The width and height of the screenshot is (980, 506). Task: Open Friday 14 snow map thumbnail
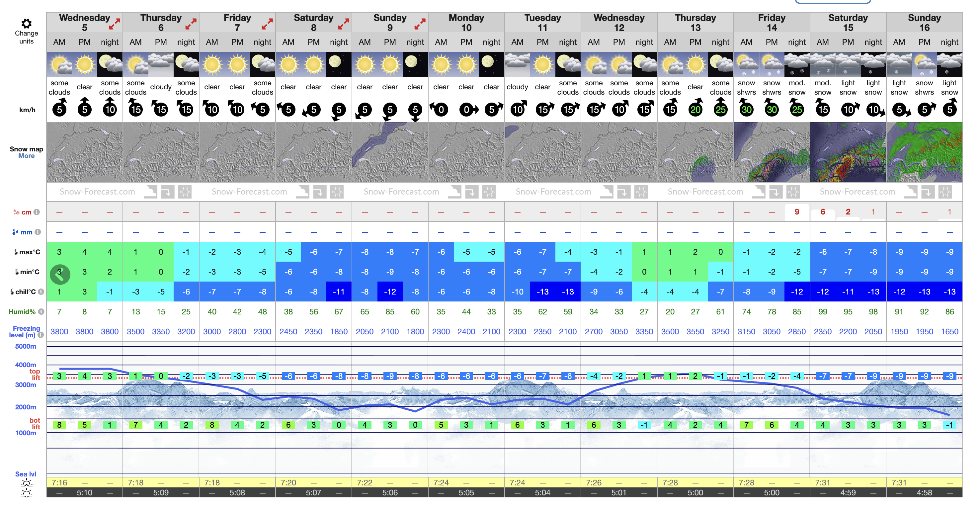[x=771, y=152]
